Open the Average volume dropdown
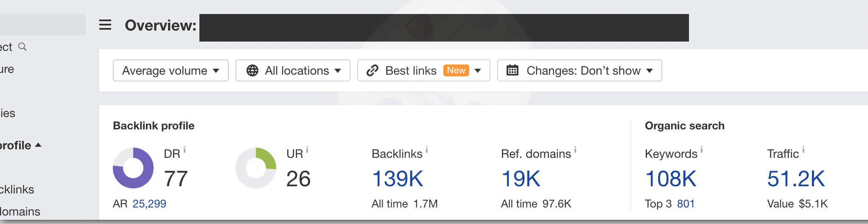The width and height of the screenshot is (868, 224). click(171, 70)
